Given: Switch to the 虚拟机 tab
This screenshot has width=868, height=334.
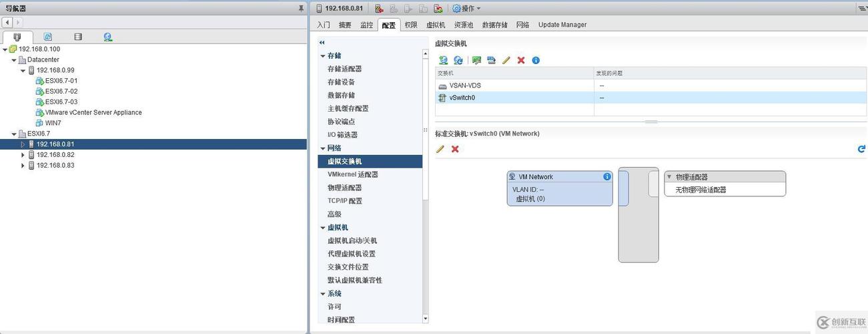Looking at the screenshot, I should click(x=436, y=25).
